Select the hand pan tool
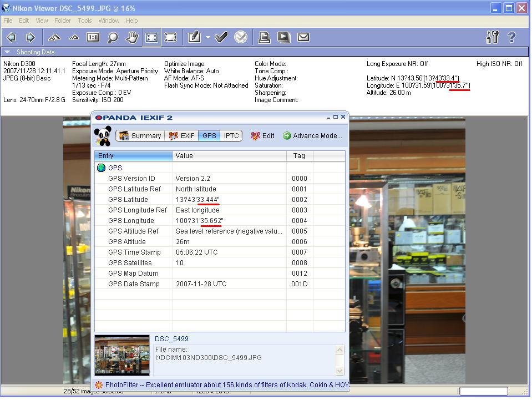Viewport: 532px width, 400px height. (132, 37)
